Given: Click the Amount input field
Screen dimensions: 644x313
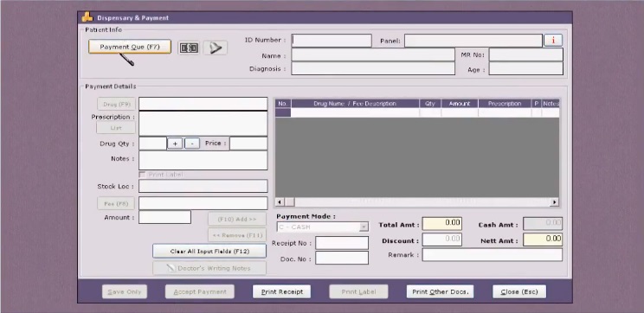Looking at the screenshot, I should click(x=164, y=217).
